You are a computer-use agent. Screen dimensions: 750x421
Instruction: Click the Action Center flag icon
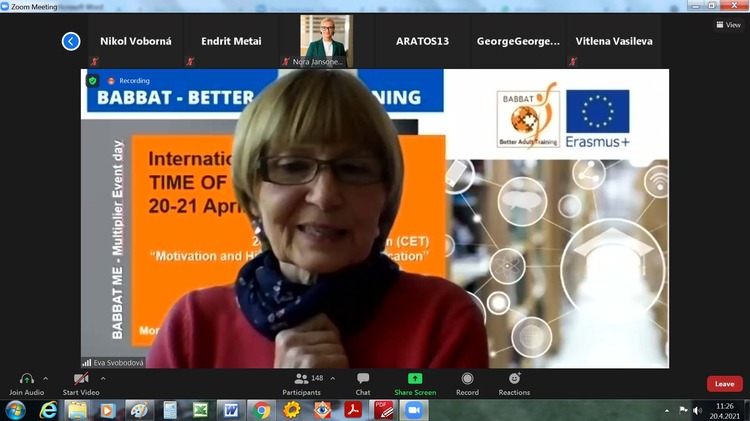(x=683, y=410)
